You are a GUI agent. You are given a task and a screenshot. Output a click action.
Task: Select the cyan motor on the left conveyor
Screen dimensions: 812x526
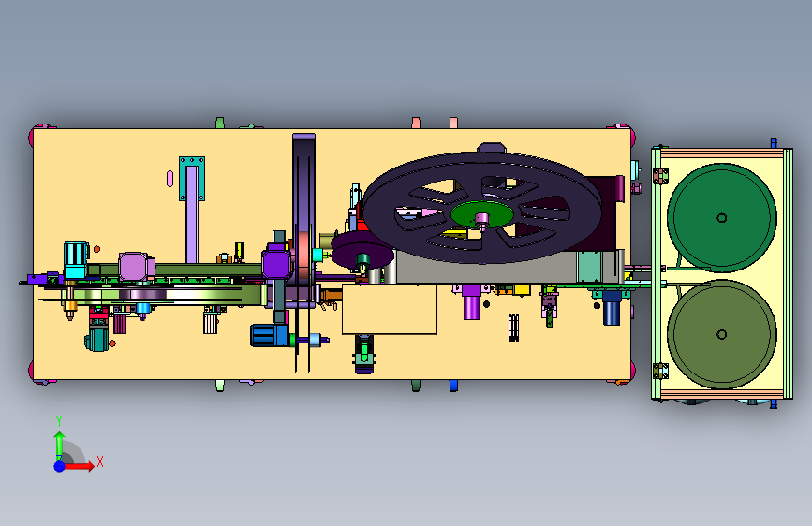tap(76, 260)
